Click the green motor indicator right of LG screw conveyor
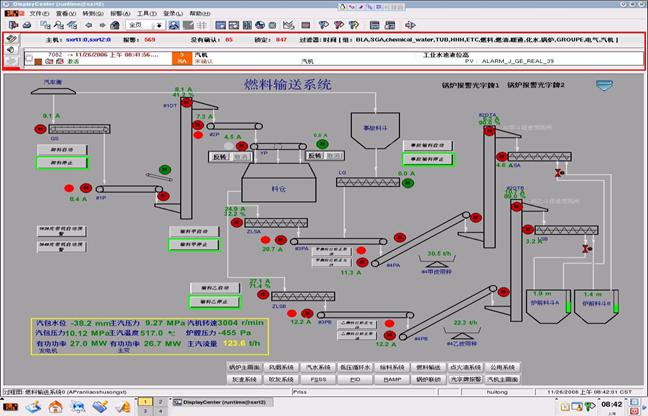 pyautogui.click(x=408, y=183)
